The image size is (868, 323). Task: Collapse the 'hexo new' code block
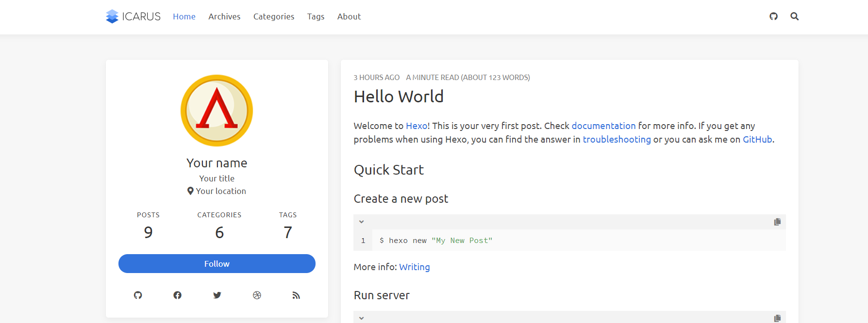(x=361, y=222)
